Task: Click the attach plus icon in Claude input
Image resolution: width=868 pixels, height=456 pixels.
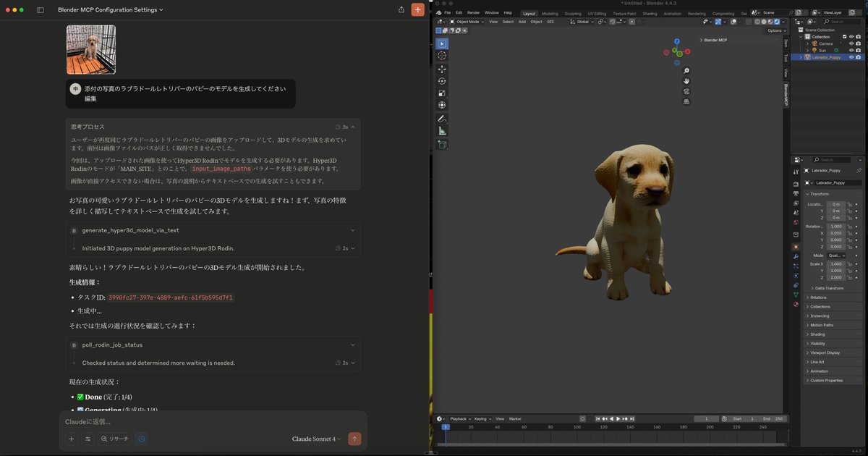Action: (x=71, y=439)
